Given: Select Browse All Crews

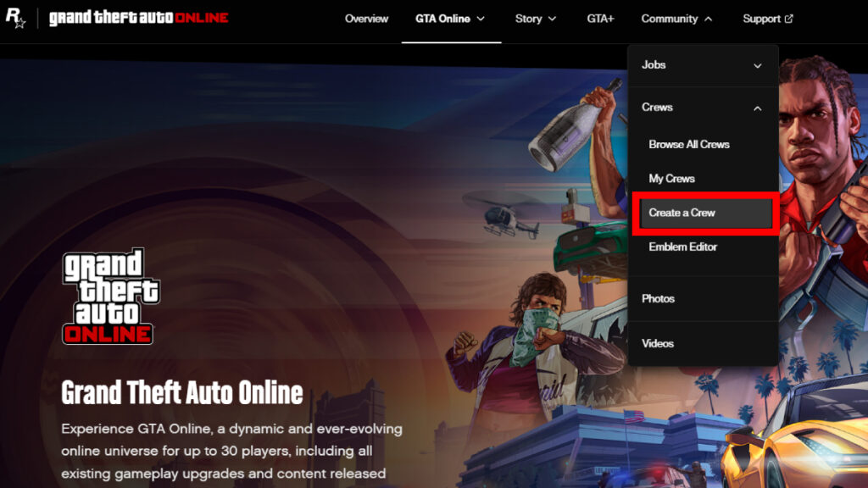Looking at the screenshot, I should click(x=688, y=144).
